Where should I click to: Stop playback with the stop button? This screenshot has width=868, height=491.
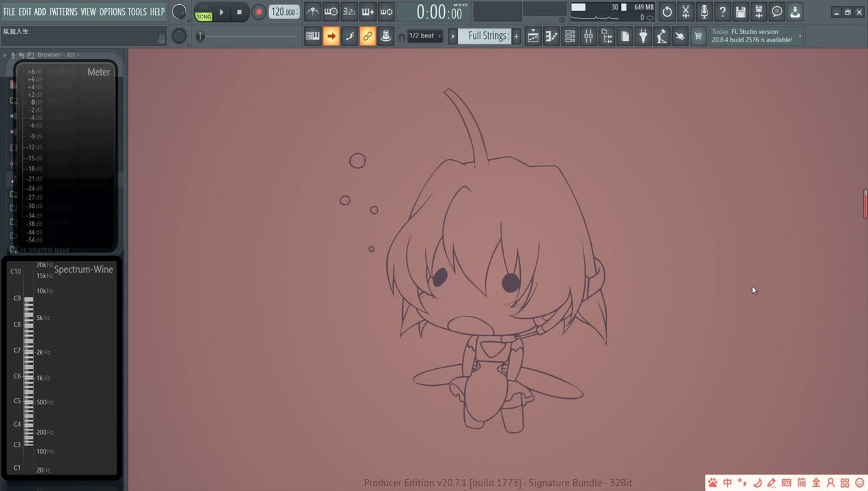click(239, 12)
